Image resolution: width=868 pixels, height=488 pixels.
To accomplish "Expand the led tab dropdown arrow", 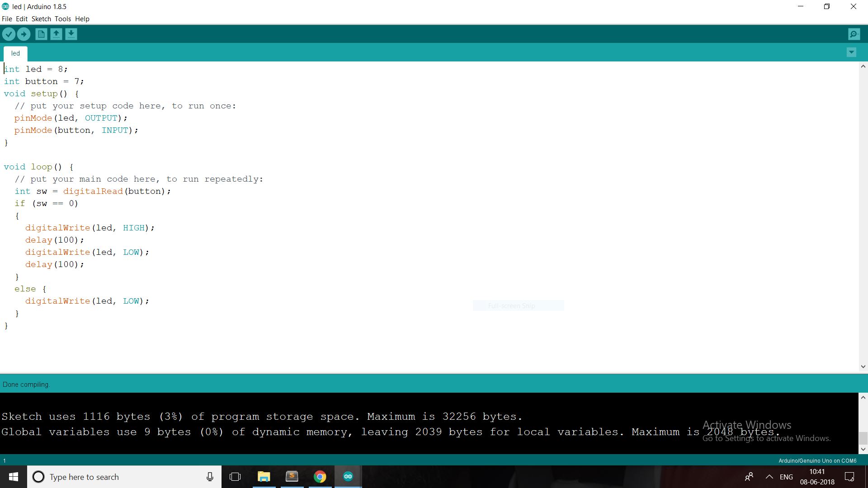I will click(852, 52).
